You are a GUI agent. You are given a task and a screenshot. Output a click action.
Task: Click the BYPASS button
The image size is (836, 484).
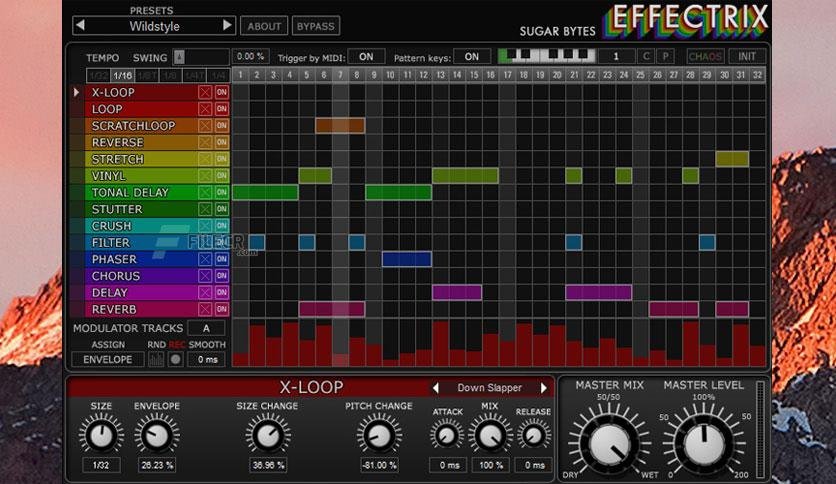(316, 26)
